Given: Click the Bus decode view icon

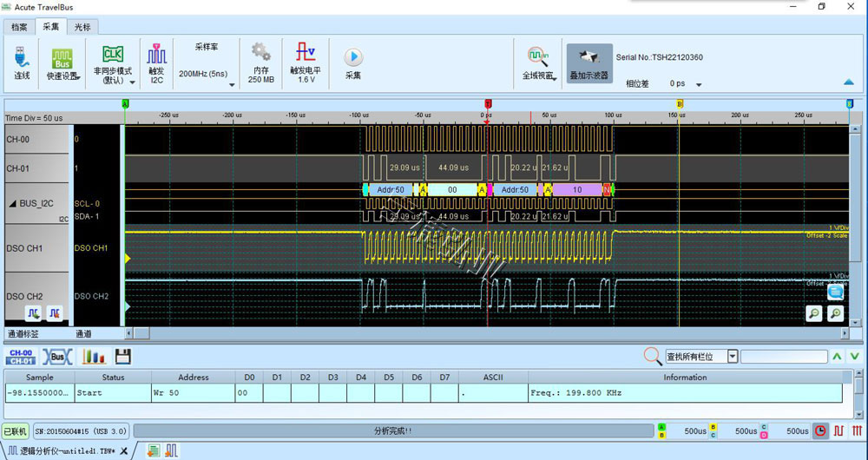Looking at the screenshot, I should click(57, 357).
